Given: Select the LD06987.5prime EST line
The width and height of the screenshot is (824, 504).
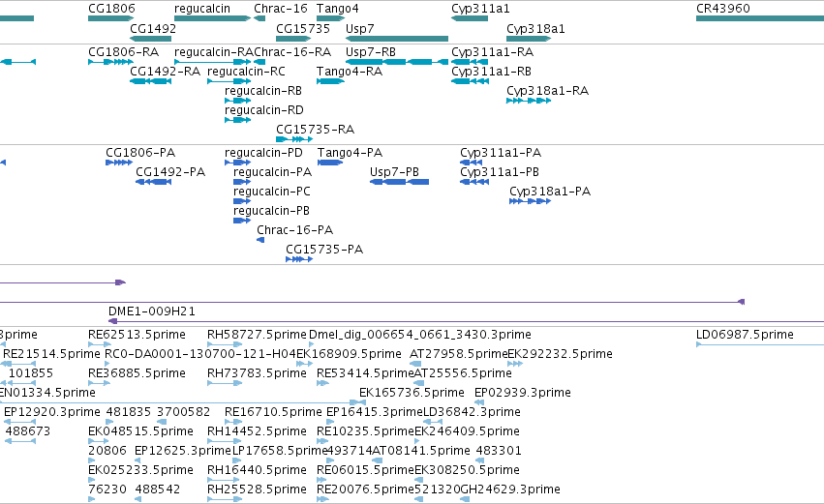Looking at the screenshot, I should coord(760,344).
